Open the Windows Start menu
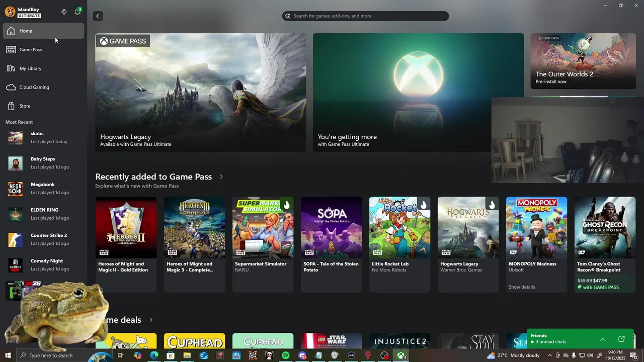 click(x=8, y=355)
